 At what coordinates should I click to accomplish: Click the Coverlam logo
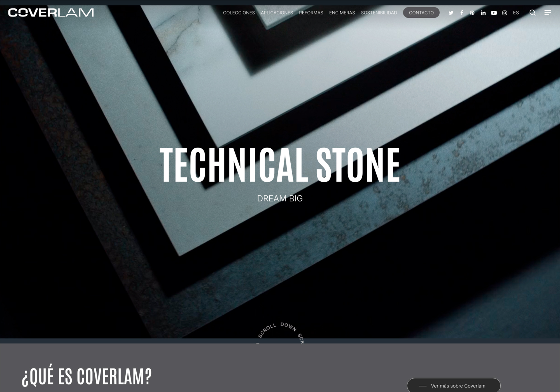pyautogui.click(x=51, y=13)
